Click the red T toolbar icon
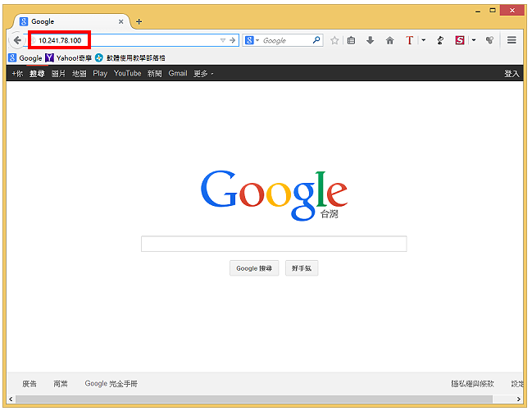This screenshot has height=411, width=532. pos(410,40)
